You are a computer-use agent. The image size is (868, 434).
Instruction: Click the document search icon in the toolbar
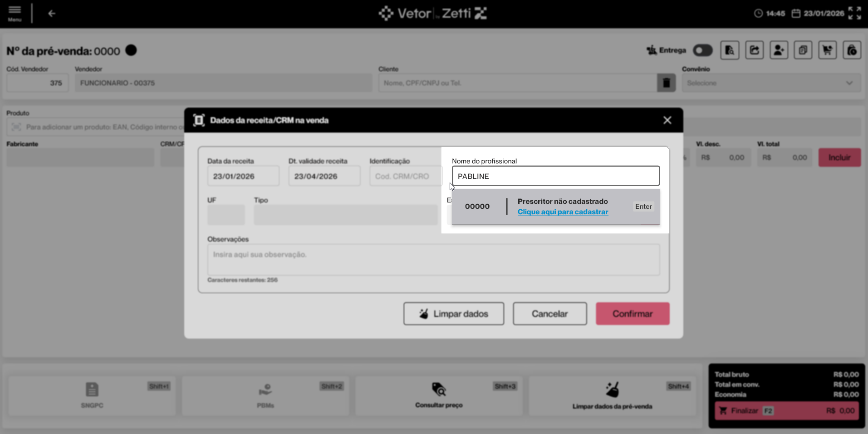[x=730, y=50]
